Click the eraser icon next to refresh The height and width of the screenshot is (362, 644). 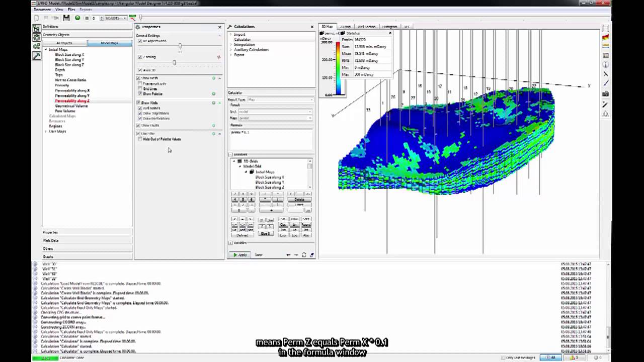pos(311,255)
